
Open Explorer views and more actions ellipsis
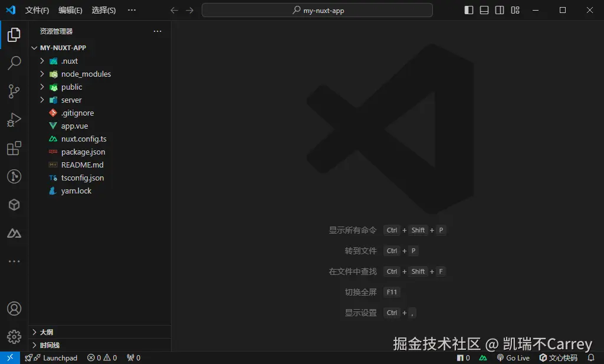[x=157, y=31]
